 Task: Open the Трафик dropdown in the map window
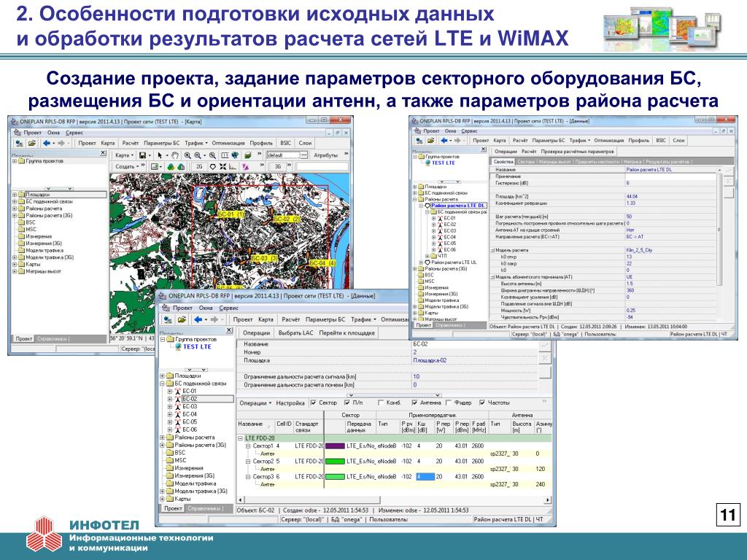coord(196,143)
